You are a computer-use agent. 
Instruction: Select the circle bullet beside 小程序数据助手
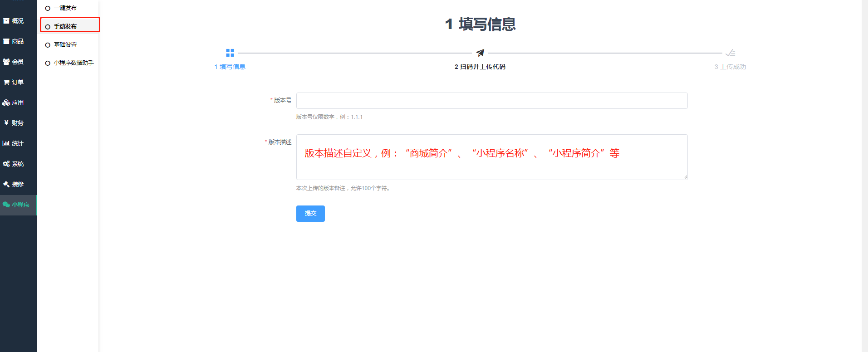click(x=48, y=63)
